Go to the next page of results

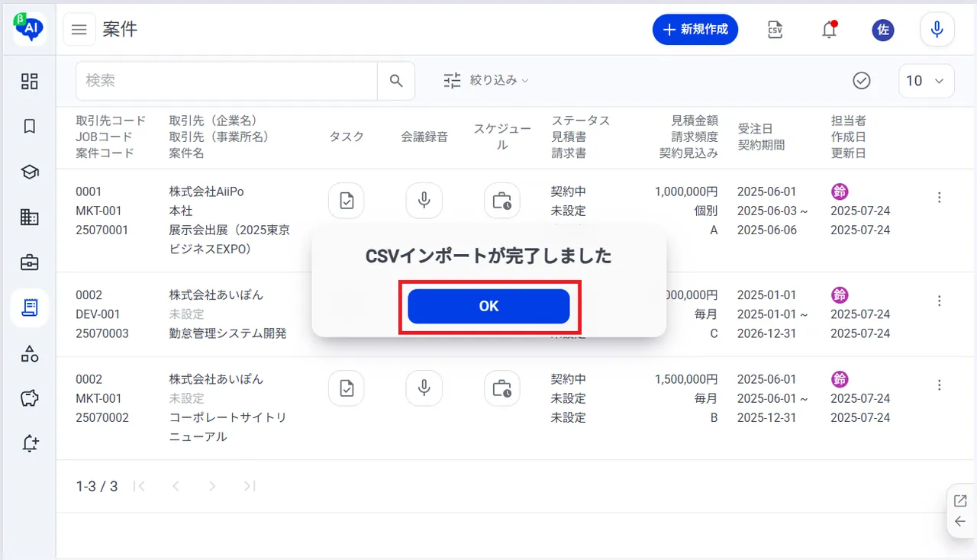click(x=212, y=486)
